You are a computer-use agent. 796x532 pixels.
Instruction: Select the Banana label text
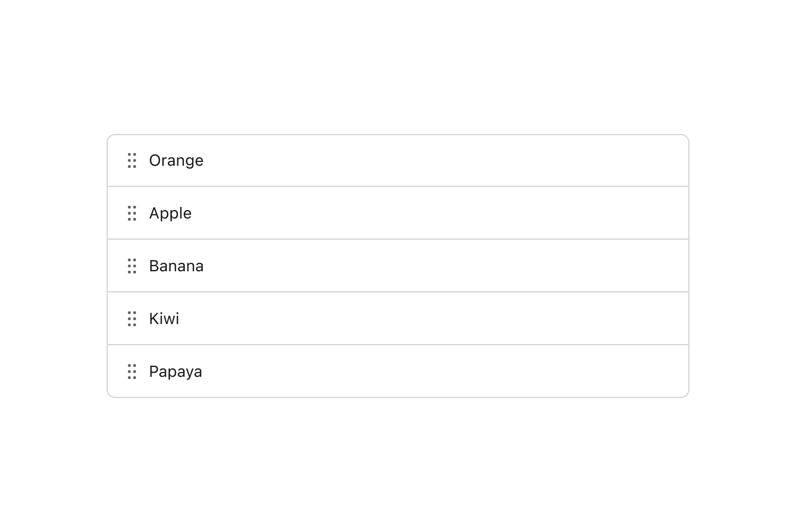click(x=176, y=266)
